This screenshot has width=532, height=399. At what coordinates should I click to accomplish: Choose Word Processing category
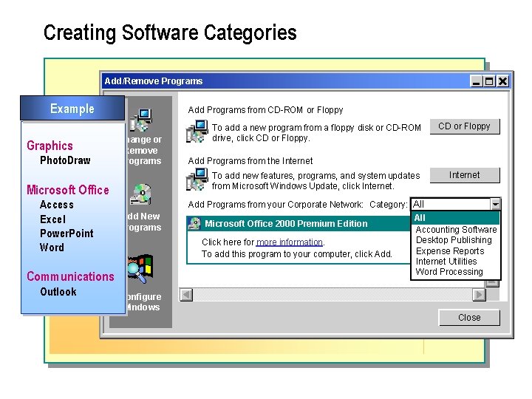click(x=449, y=272)
